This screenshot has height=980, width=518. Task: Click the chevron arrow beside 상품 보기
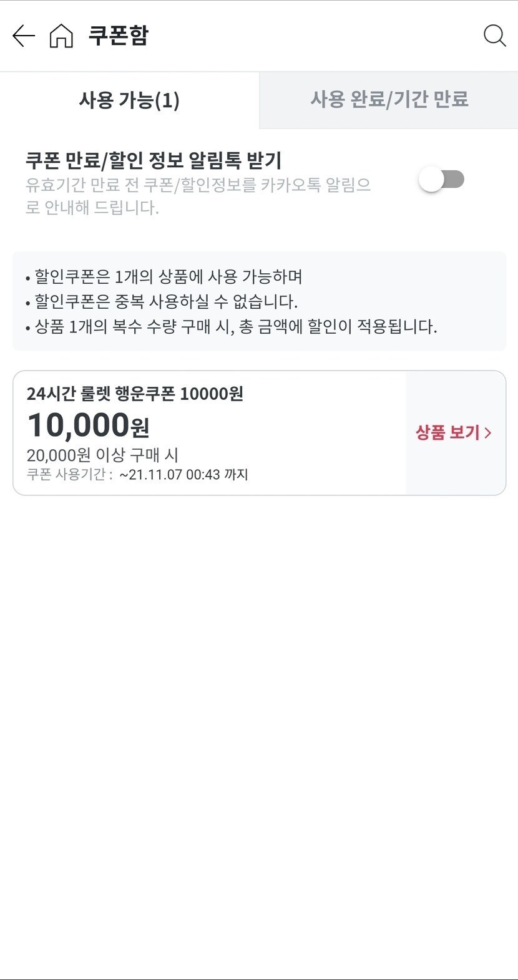[488, 433]
